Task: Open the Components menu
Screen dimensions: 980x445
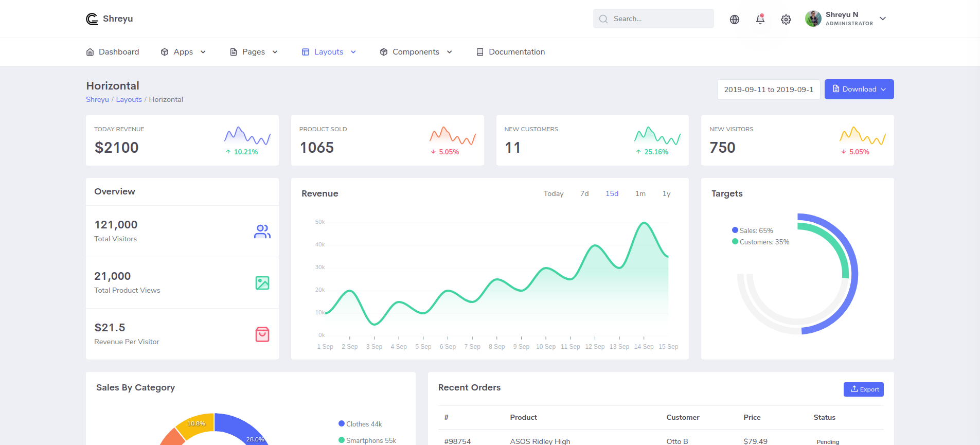Action: tap(416, 52)
